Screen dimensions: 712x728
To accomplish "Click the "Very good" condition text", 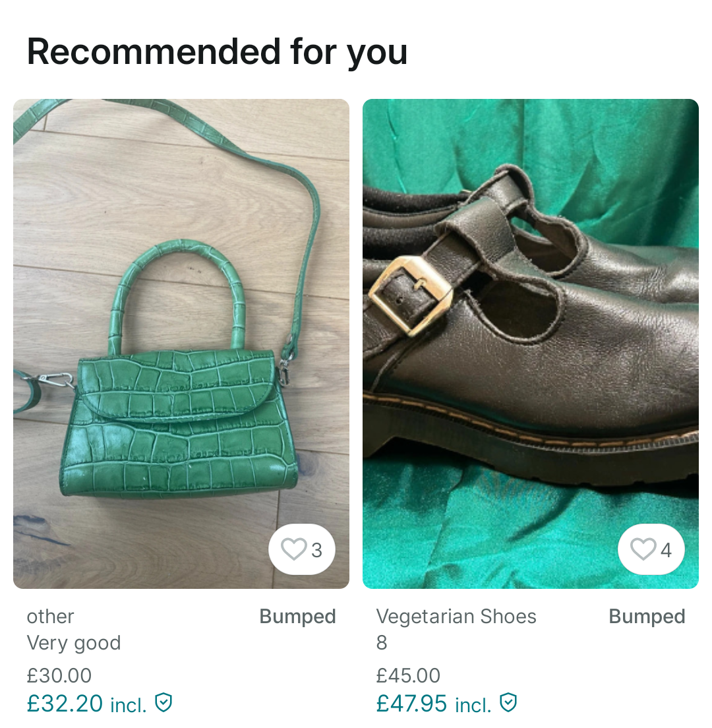I will pyautogui.click(x=74, y=643).
